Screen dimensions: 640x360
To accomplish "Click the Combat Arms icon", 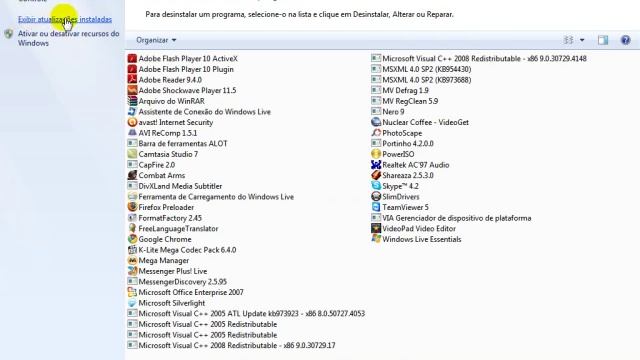I will click(x=132, y=175).
